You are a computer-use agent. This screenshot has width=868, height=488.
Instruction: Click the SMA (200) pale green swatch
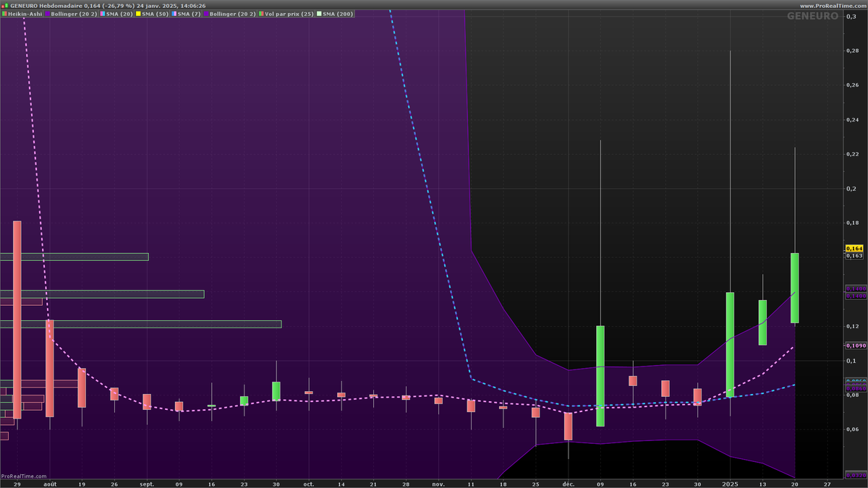pyautogui.click(x=320, y=14)
